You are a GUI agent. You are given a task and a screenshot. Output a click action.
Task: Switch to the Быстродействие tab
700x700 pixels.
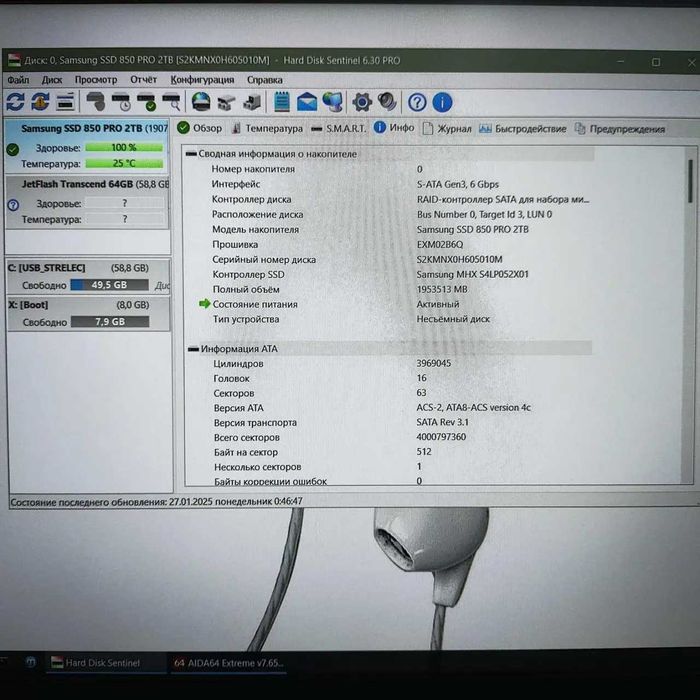coord(522,129)
